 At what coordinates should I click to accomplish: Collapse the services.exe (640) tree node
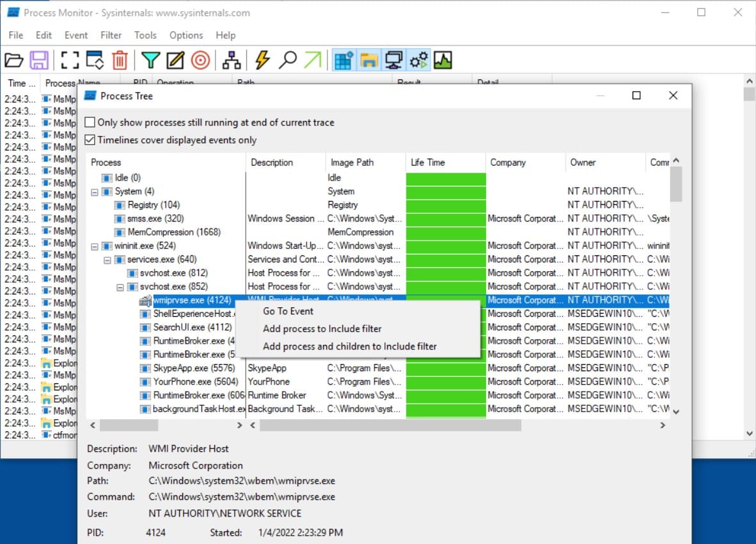pyautogui.click(x=107, y=260)
